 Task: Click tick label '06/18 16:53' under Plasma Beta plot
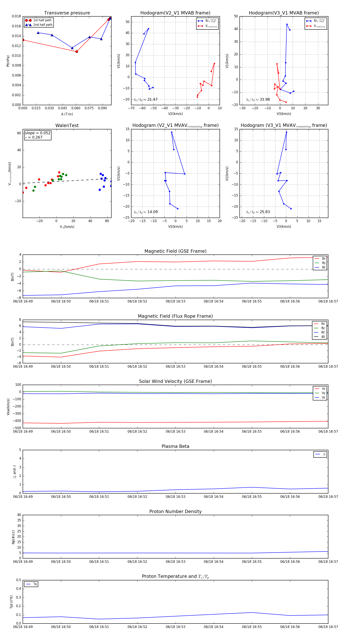(x=175, y=497)
